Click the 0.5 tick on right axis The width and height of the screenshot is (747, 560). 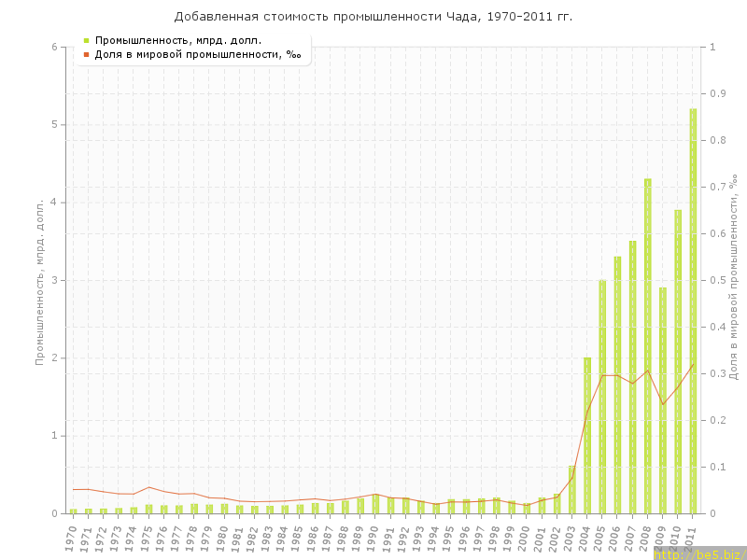[x=719, y=280]
